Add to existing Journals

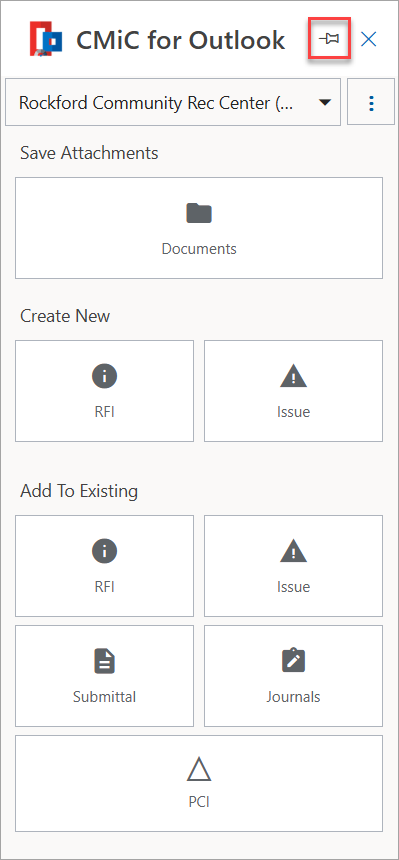293,676
